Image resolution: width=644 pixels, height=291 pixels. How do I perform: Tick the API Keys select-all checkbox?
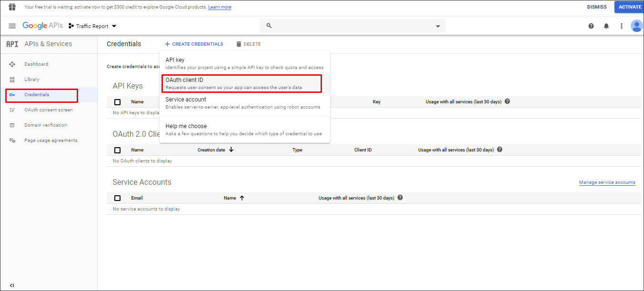(x=118, y=102)
